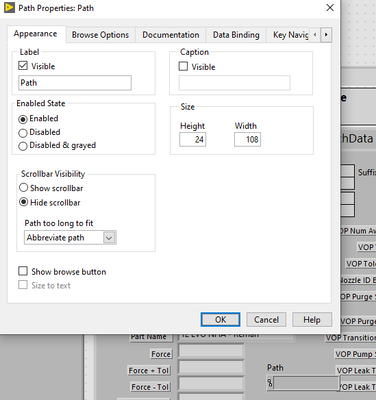This screenshot has width=376, height=400.
Task: Select the Enabled radio button
Action: (x=23, y=119)
